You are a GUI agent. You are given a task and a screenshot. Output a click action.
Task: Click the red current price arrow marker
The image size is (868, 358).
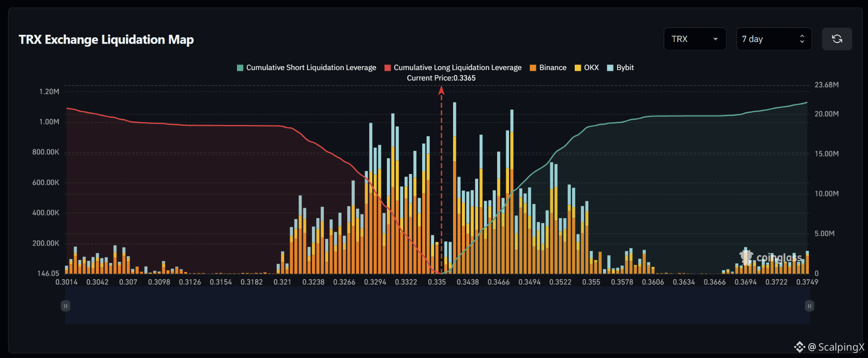(x=441, y=90)
